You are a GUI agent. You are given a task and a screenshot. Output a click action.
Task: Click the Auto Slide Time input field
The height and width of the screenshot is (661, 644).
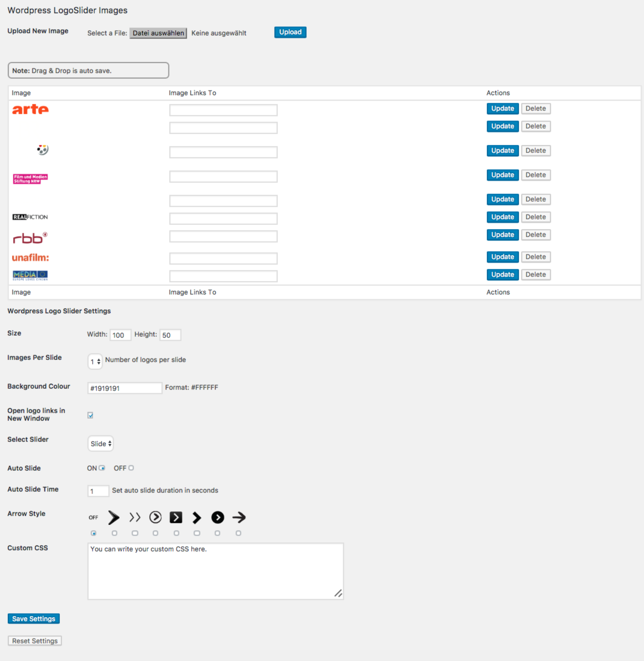click(x=98, y=491)
